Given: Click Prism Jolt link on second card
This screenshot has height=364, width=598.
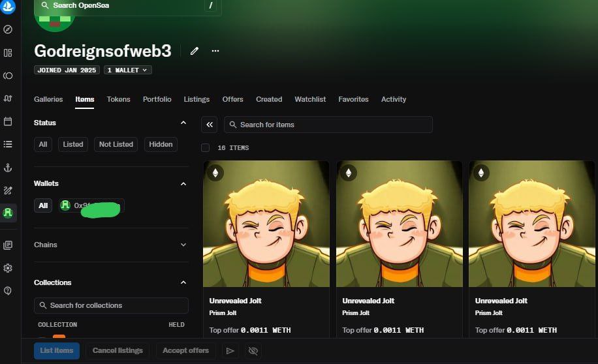Looking at the screenshot, I should coord(356,313).
